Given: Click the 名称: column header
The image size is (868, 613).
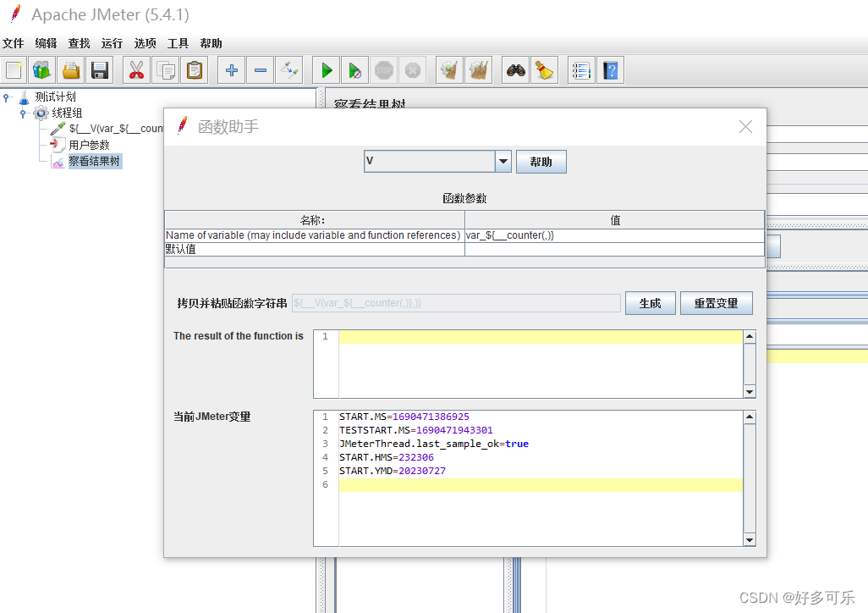Looking at the screenshot, I should [315, 220].
